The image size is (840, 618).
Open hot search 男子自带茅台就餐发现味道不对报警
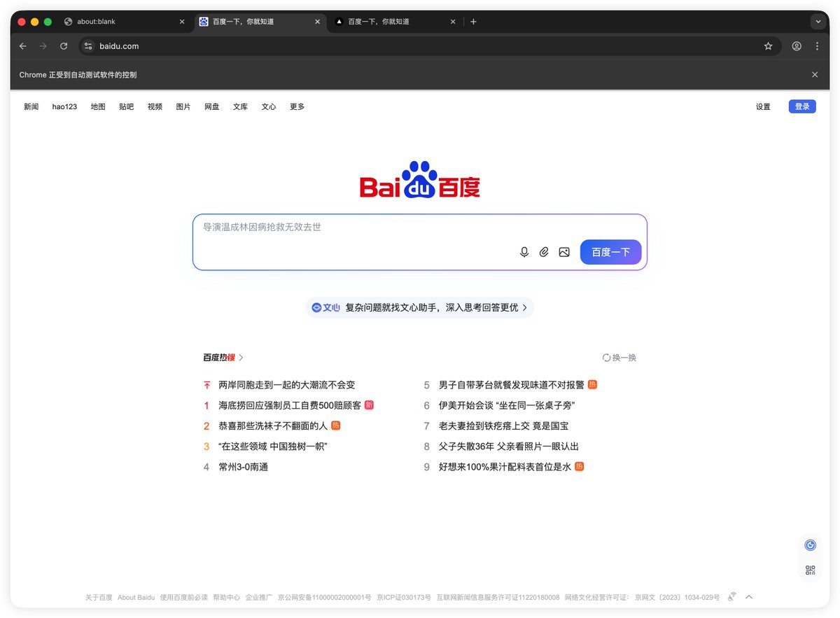click(x=512, y=385)
